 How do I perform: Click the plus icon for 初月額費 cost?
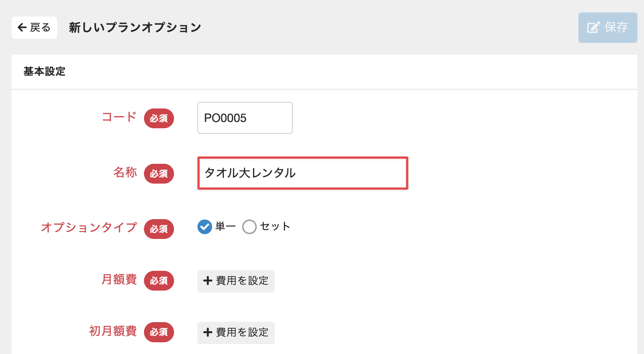pyautogui.click(x=208, y=332)
